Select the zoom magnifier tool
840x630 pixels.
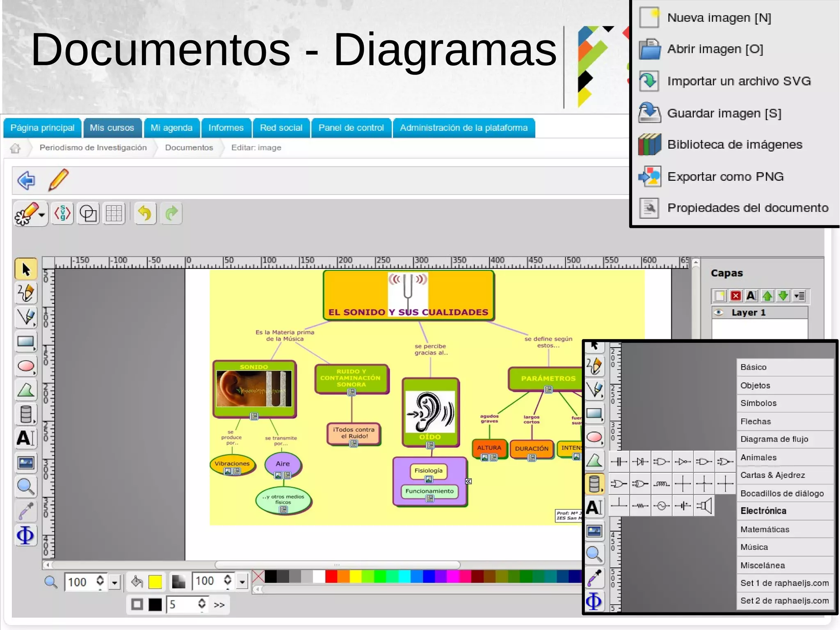click(26, 487)
